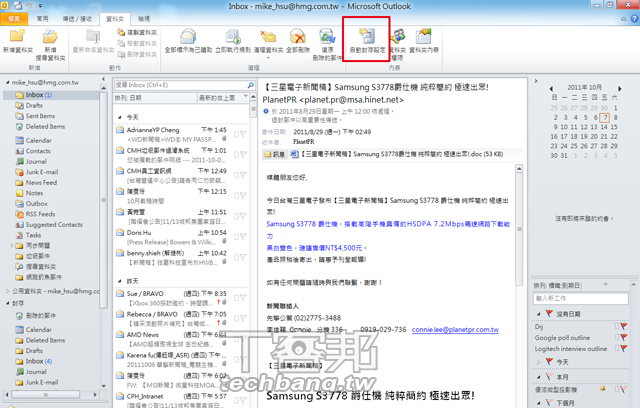Viewport: 640px width, 408px height.
Task: Collapse the mike_hsu@hmg.com.tw mailbox tree
Action: (7, 82)
